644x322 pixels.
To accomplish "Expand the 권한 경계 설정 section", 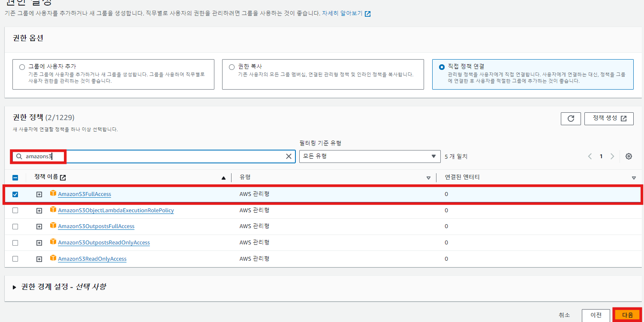I will click(15, 287).
